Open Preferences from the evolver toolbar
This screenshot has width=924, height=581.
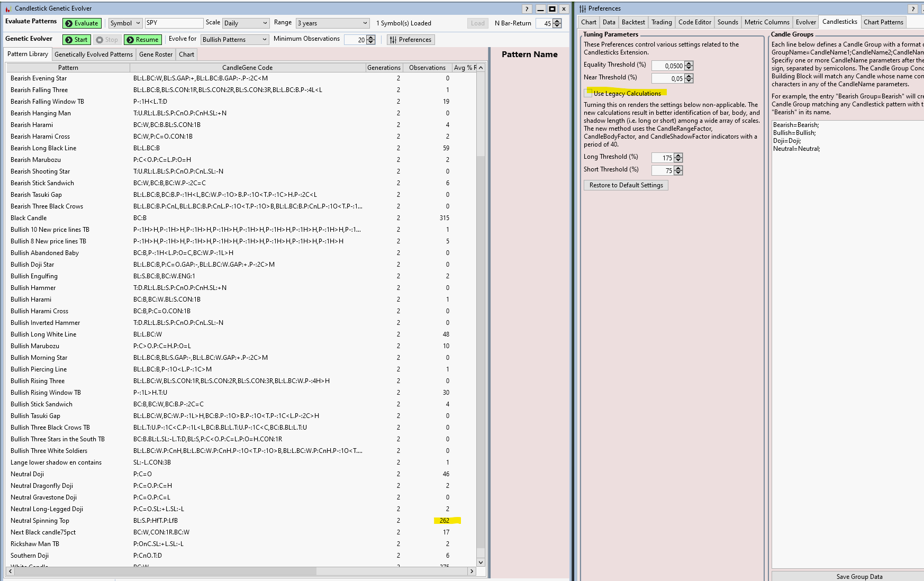(411, 40)
